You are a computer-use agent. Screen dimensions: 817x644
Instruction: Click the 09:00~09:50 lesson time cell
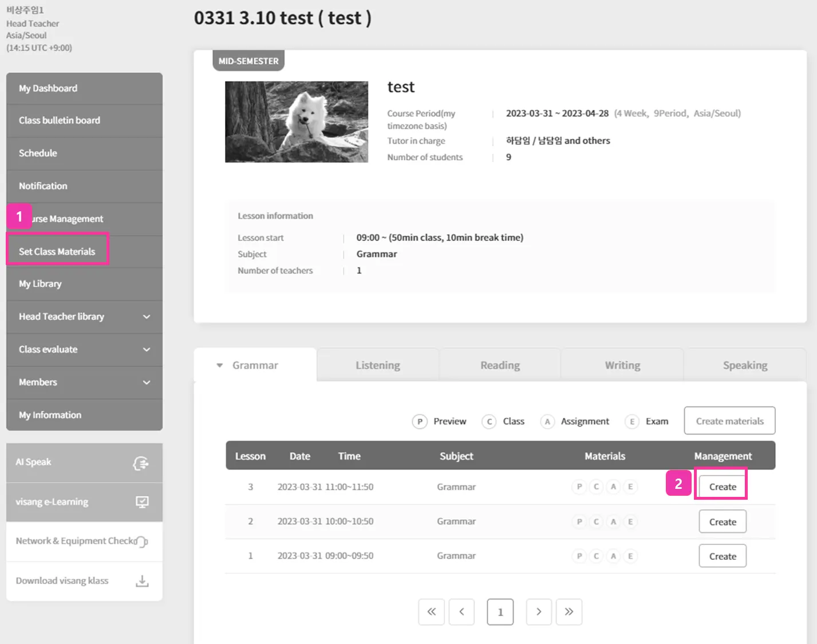point(349,556)
